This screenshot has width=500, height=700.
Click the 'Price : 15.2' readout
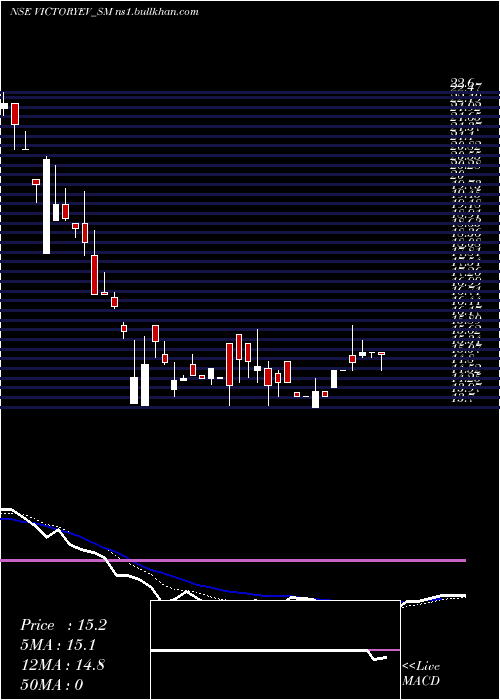[x=63, y=625]
